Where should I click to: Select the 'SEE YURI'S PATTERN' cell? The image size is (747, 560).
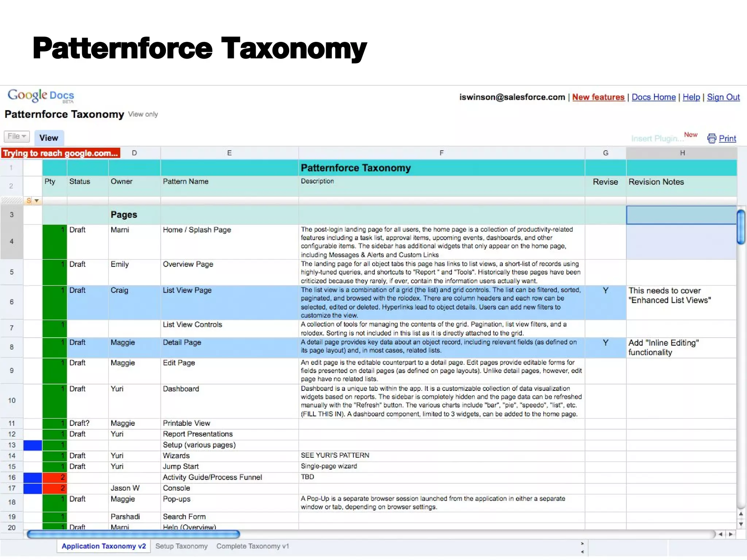click(442, 456)
